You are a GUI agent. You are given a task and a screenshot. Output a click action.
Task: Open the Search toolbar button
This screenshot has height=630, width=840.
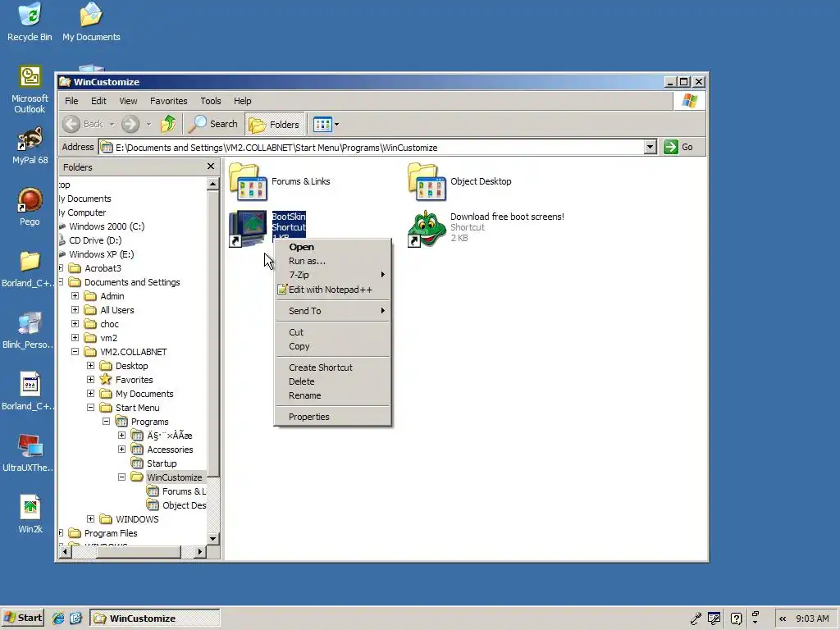coord(213,124)
